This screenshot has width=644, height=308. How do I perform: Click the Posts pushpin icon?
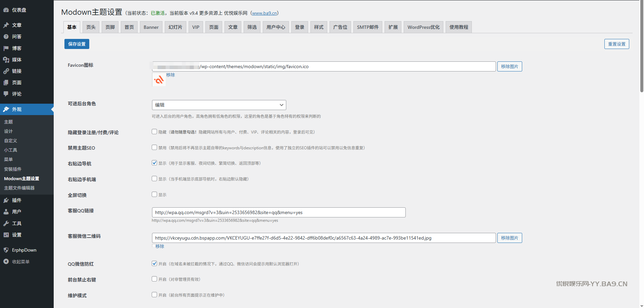pos(6,25)
